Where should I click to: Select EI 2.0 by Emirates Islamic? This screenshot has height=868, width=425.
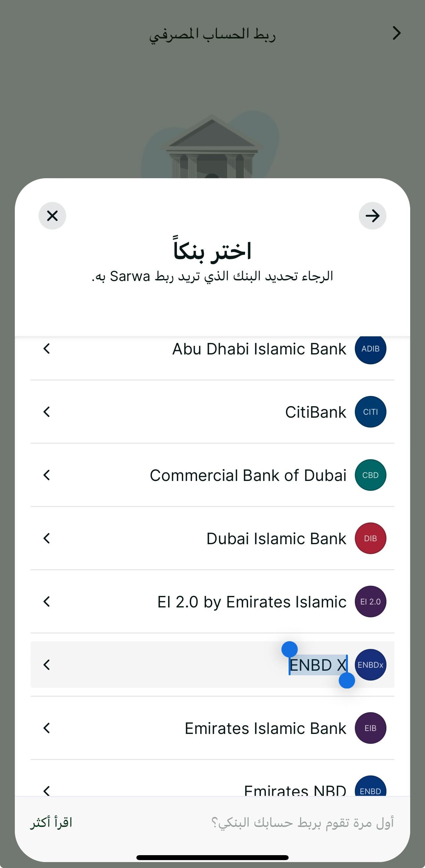(251, 602)
